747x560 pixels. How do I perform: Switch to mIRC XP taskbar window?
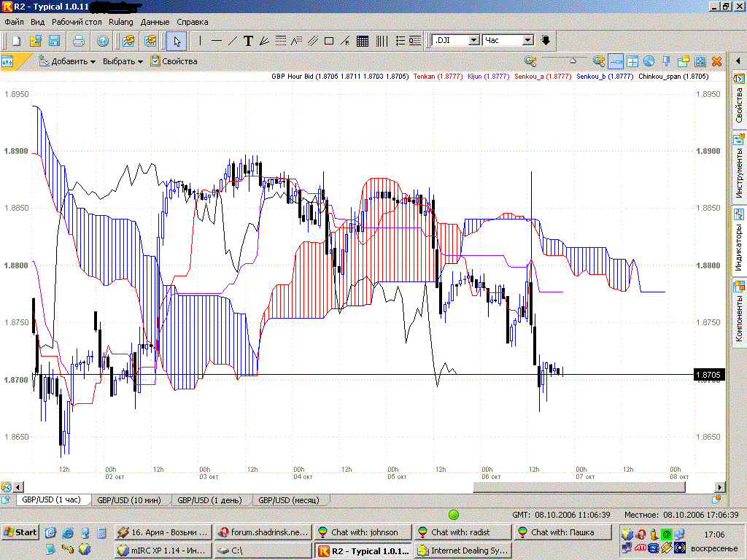coord(163,551)
